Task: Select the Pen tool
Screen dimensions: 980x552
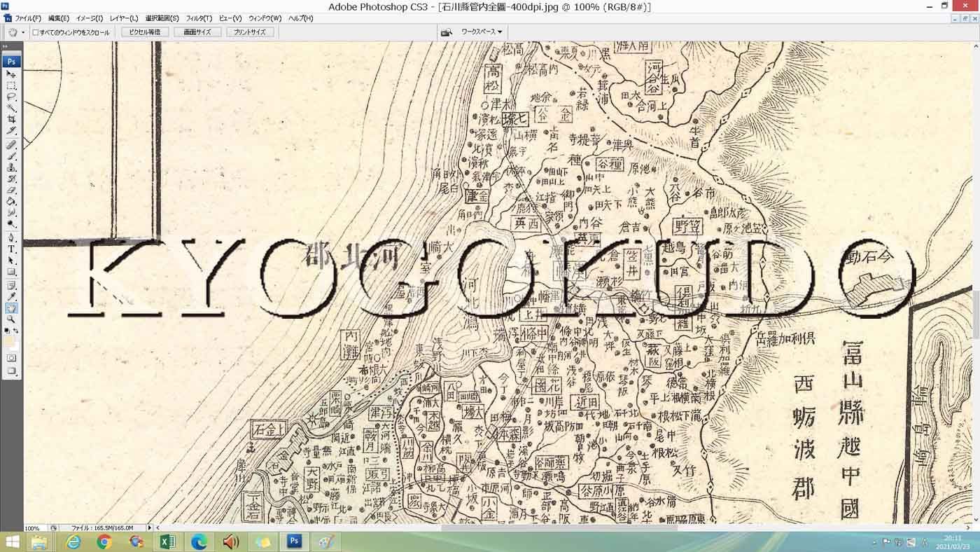Action: 11,238
